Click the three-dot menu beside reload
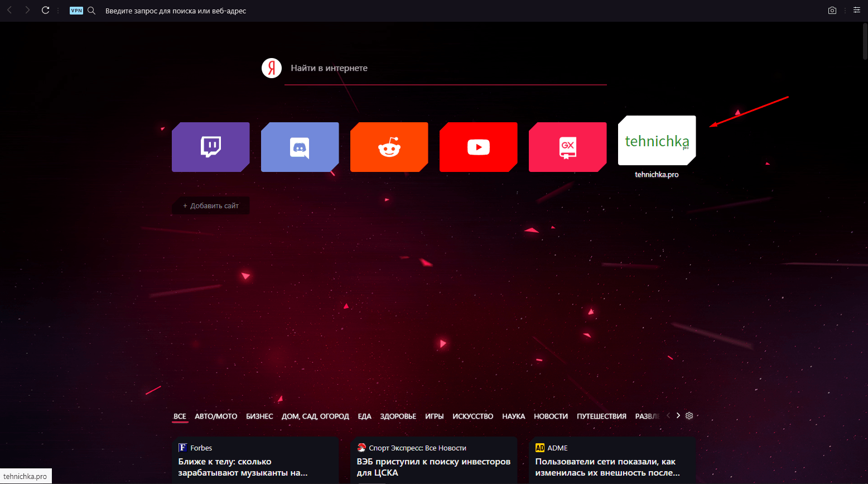 [x=58, y=11]
